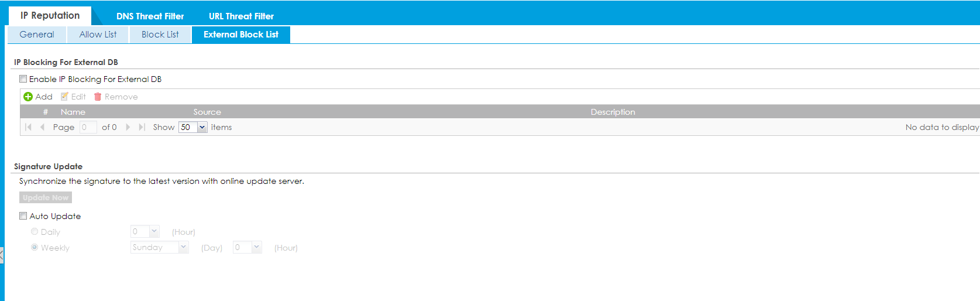Go to previous page arrow
Viewport: 980px width, 301px height.
click(42, 127)
